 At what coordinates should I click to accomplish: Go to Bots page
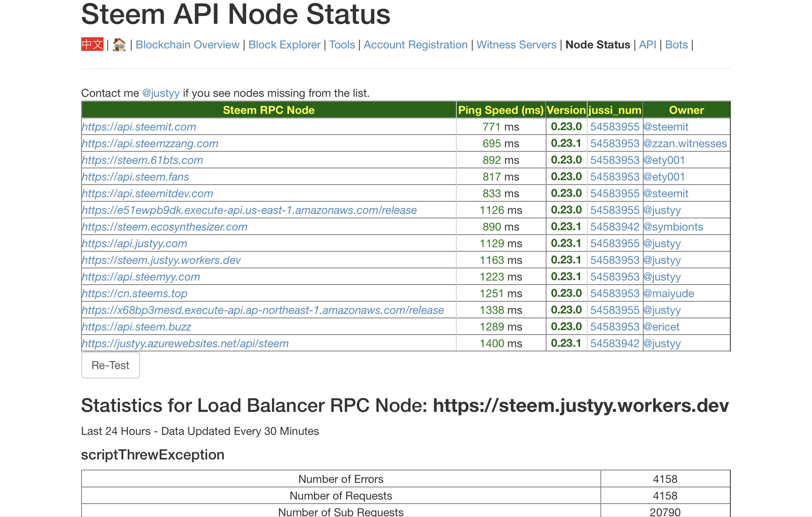coord(676,45)
